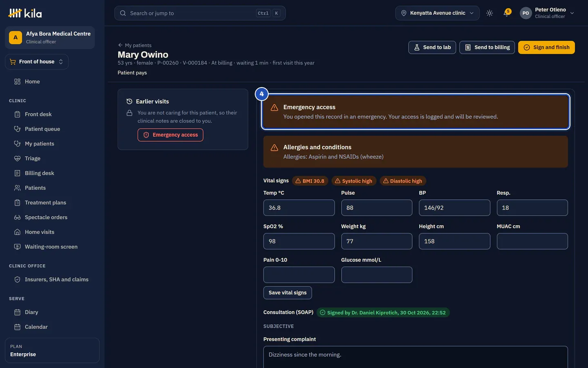
Task: Click the Insurers shield icon
Action: (17, 279)
